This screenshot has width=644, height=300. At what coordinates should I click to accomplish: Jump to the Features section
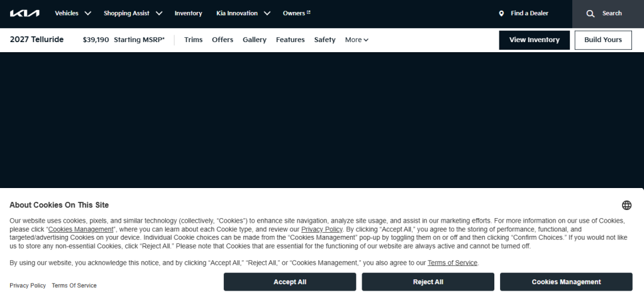[x=290, y=40]
